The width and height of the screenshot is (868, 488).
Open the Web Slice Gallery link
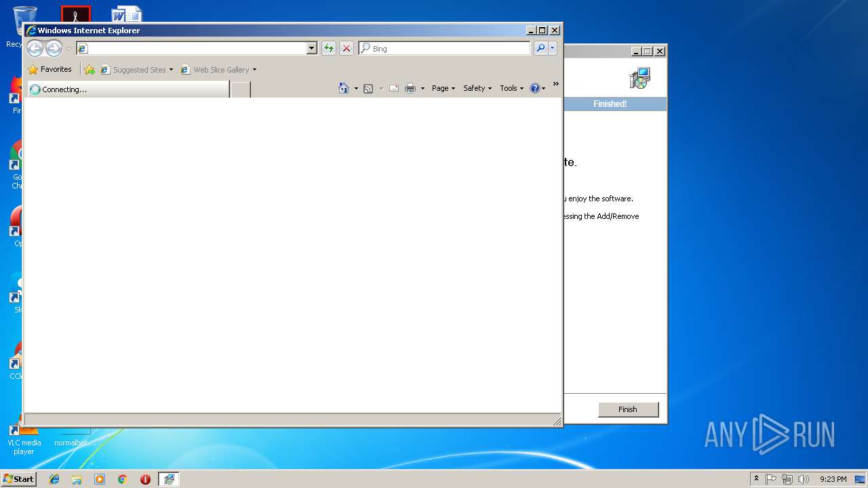tap(218, 69)
